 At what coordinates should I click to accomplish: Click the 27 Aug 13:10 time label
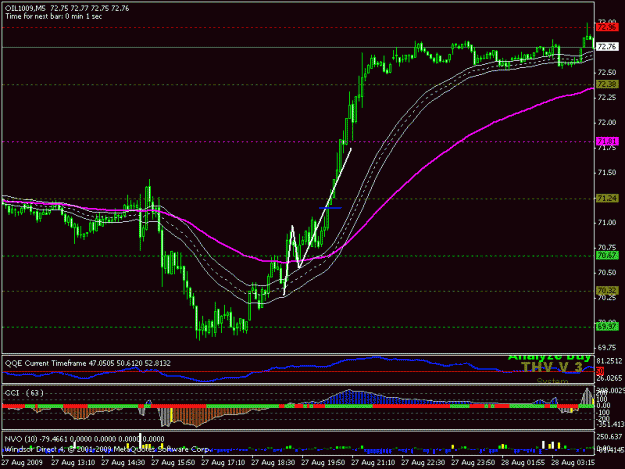73,463
